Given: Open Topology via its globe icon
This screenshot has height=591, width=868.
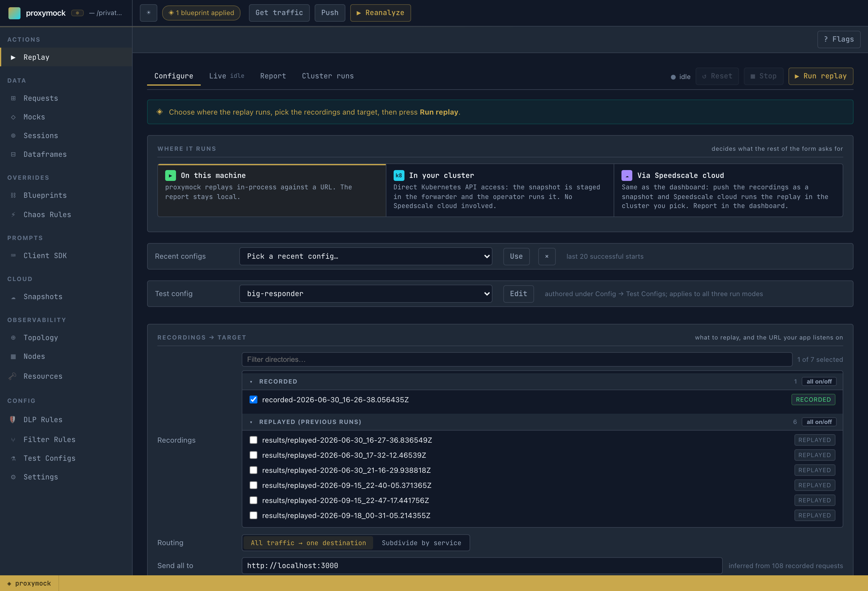Looking at the screenshot, I should [x=14, y=338].
